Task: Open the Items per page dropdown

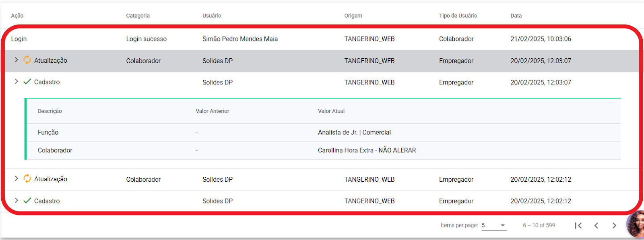Action: pyautogui.click(x=494, y=226)
